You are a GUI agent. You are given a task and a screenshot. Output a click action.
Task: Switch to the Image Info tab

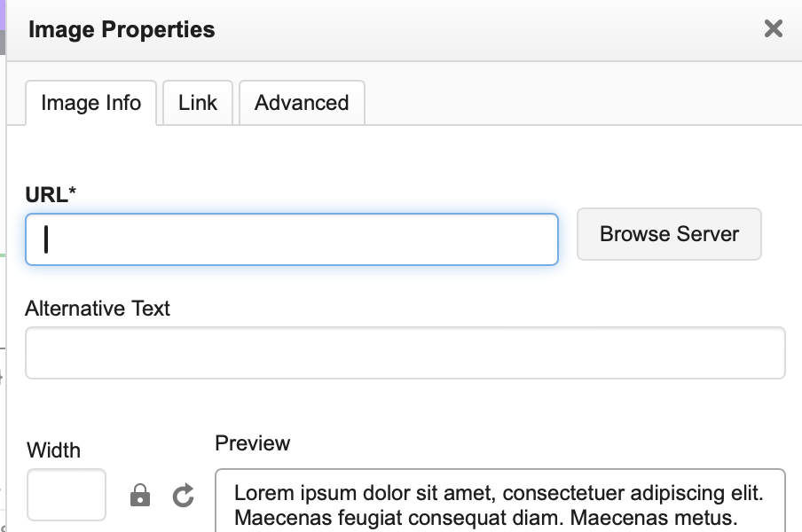click(90, 103)
